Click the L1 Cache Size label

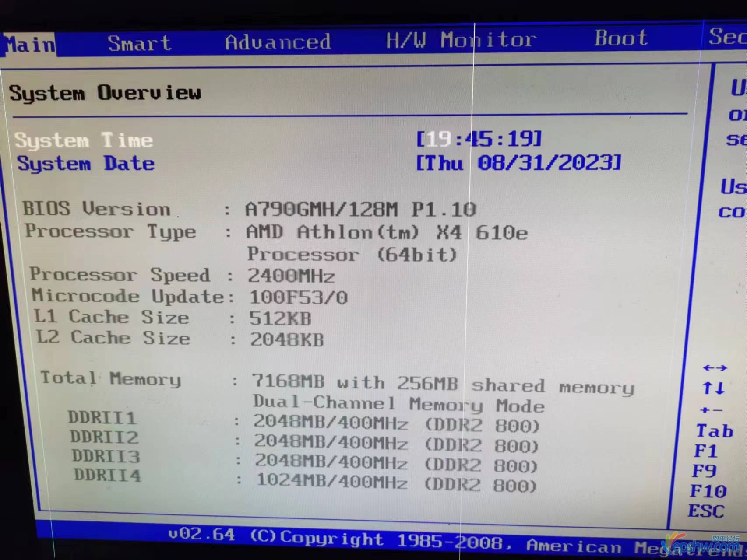click(112, 317)
